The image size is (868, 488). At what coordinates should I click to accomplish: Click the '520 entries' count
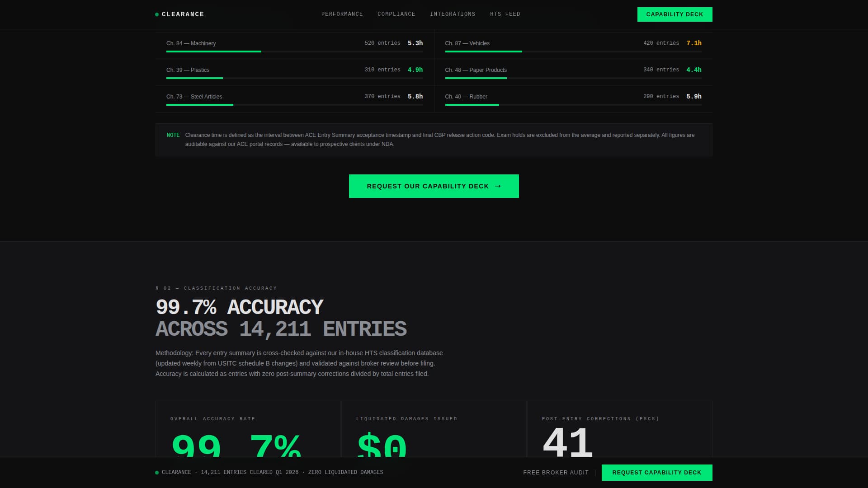click(x=382, y=43)
